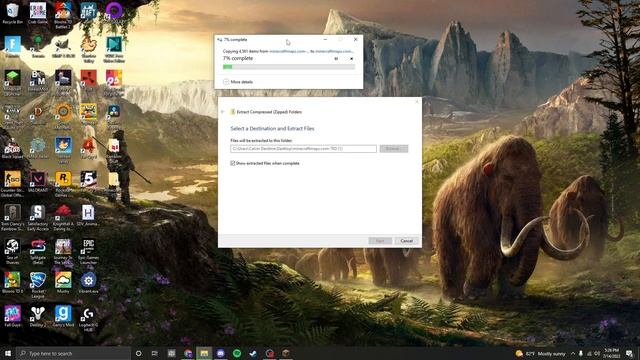This screenshot has width=640, height=360.
Task: Open the taskbar clock and date
Action: (x=611, y=353)
